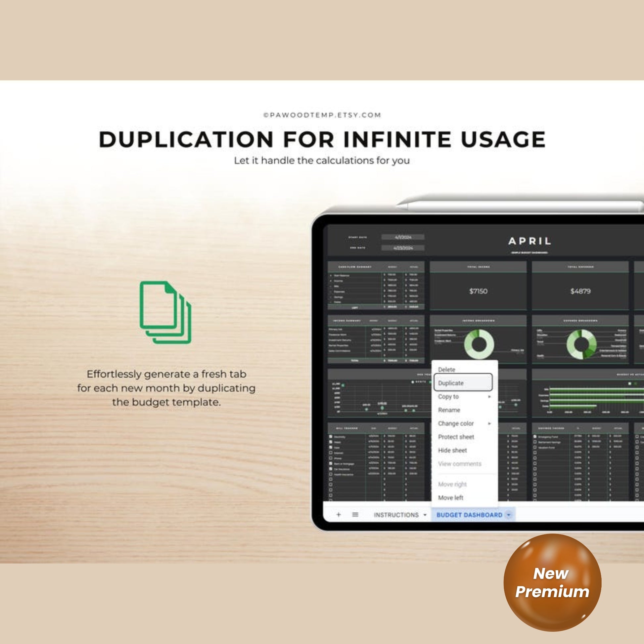Toggle the Emergency Fund savings checkbox

535,436
